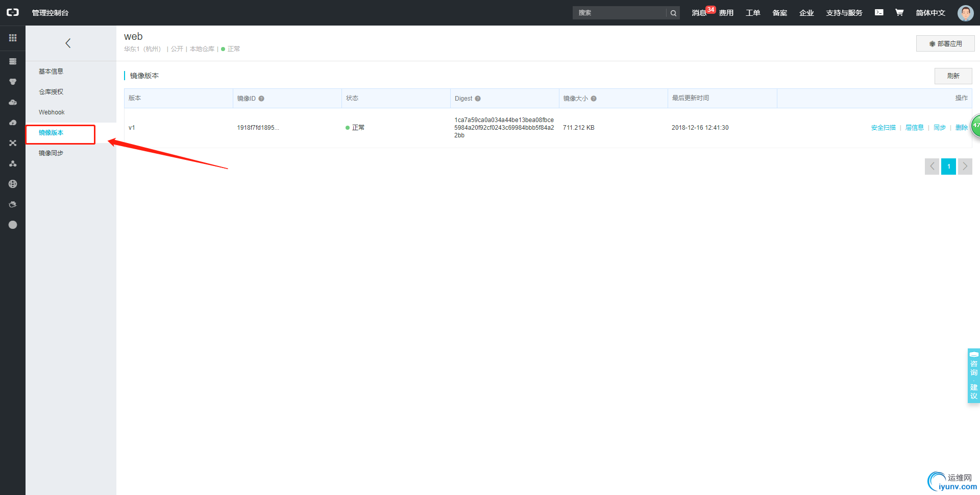Click 同步 link for v1

click(x=939, y=128)
